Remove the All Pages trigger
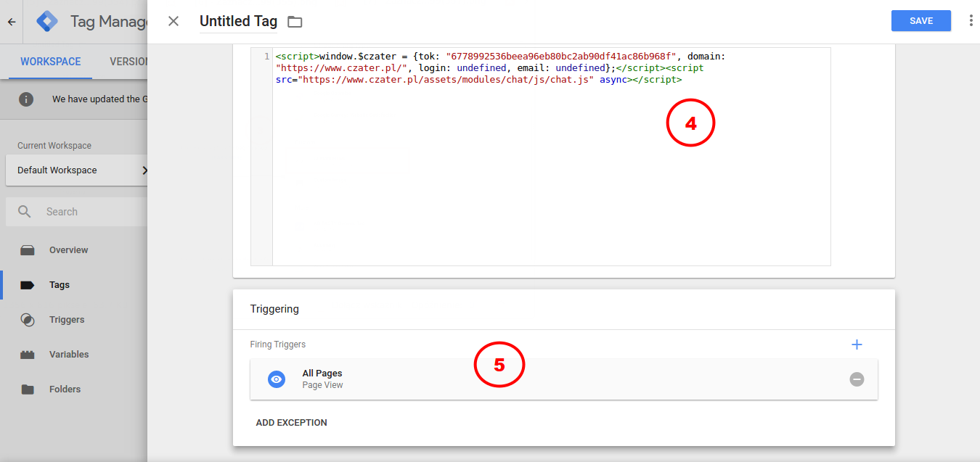This screenshot has width=980, height=462. (x=857, y=379)
